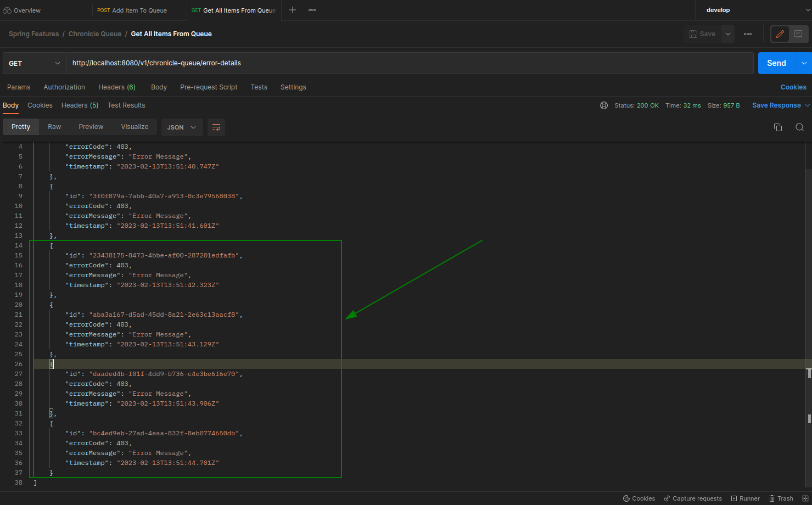This screenshot has height=505, width=812.
Task: Switch to the Authorization tab
Action: pos(64,87)
